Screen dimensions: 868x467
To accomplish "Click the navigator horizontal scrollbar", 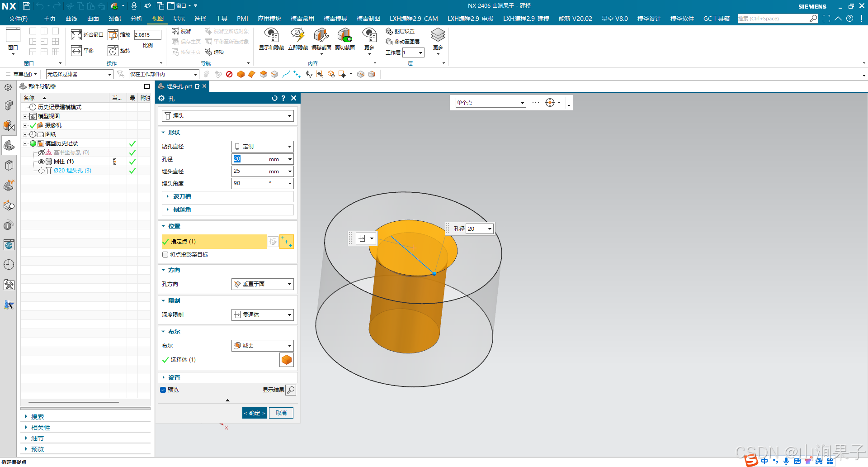I will coord(74,402).
